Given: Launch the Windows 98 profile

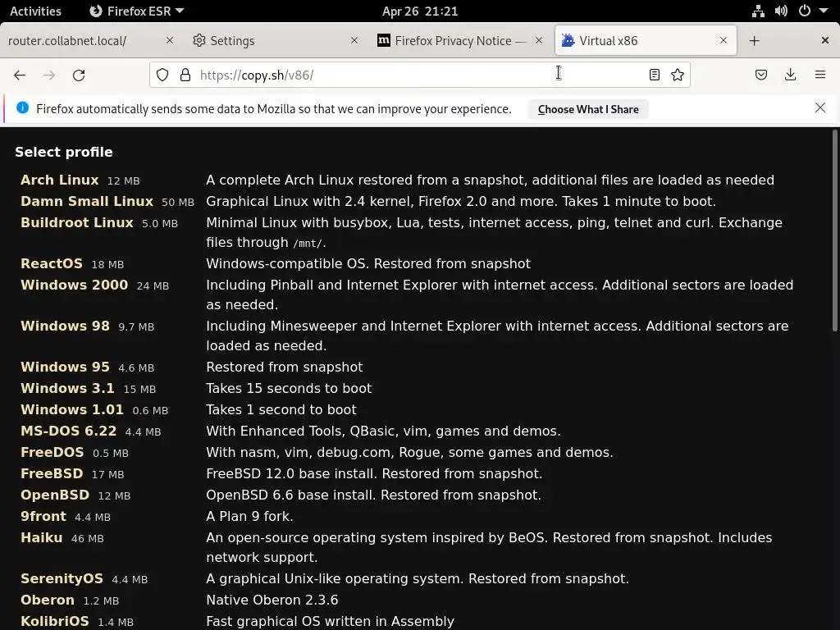Looking at the screenshot, I should click(65, 326).
